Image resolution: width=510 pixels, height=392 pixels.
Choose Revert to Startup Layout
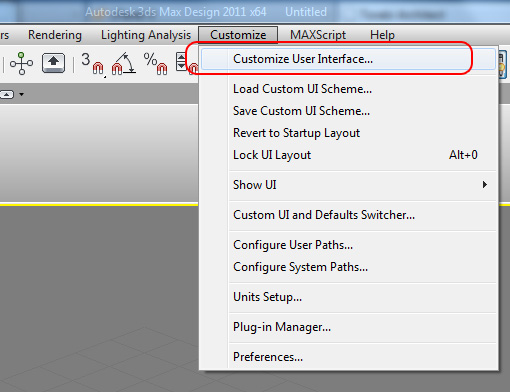[348, 133]
